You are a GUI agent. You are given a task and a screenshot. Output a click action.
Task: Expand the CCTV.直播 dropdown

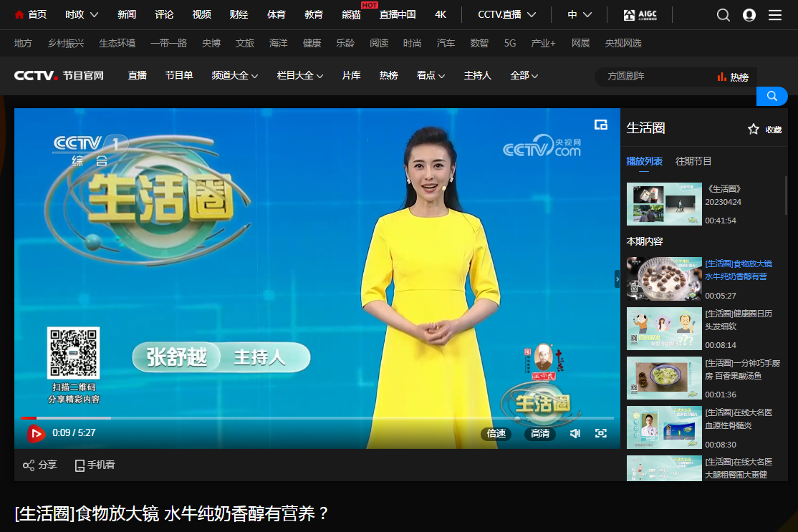pos(506,15)
